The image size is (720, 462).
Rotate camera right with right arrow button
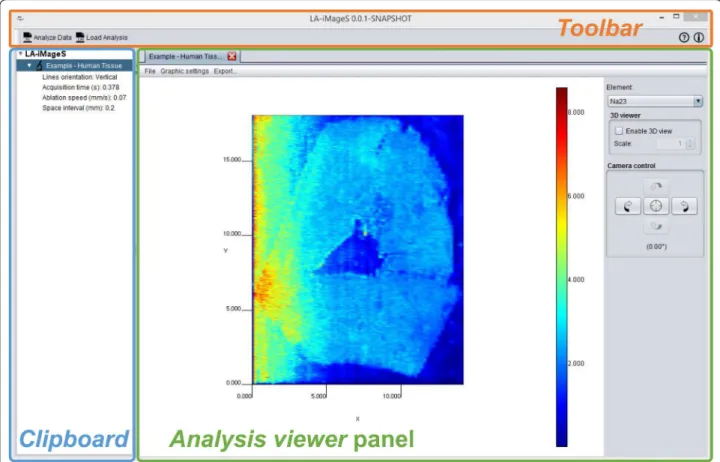pyautogui.click(x=684, y=206)
